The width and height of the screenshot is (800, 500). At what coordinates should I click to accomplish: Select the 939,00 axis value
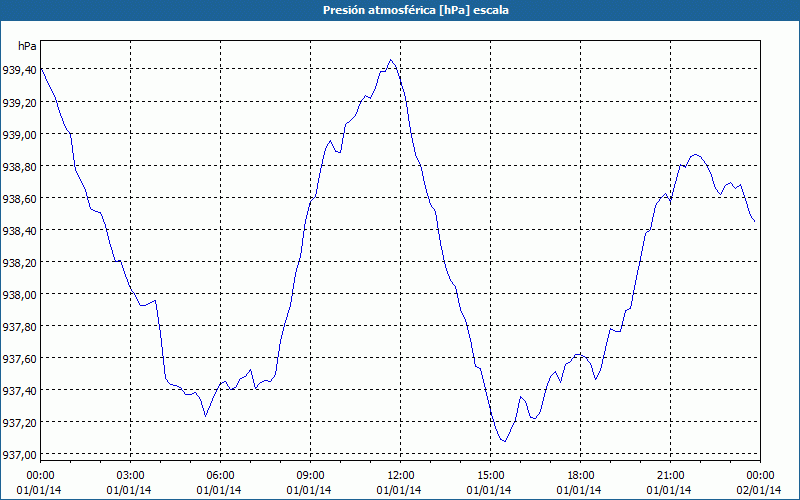pos(20,135)
